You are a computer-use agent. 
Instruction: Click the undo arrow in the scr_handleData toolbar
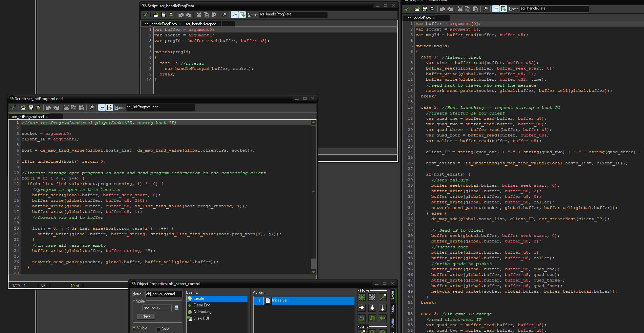442,9
